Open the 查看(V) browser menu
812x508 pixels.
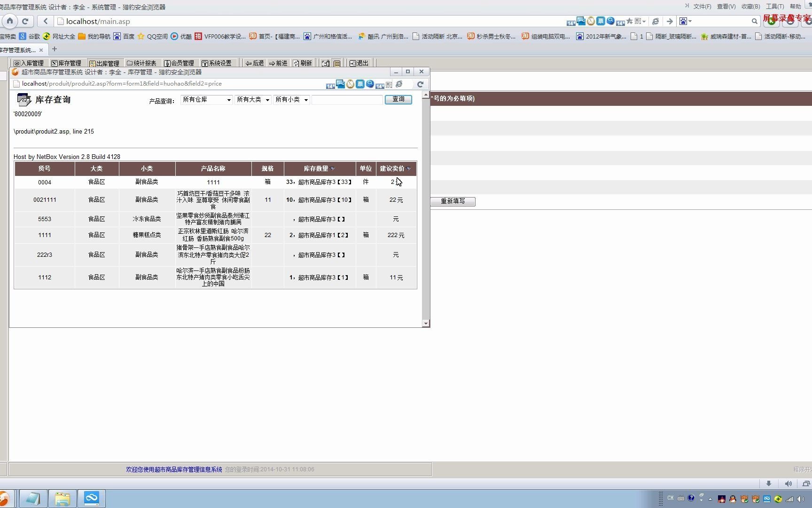click(726, 7)
